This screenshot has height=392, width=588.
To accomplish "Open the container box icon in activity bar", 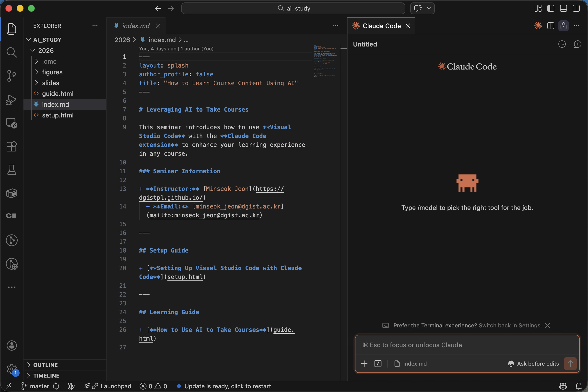I will click(x=12, y=193).
